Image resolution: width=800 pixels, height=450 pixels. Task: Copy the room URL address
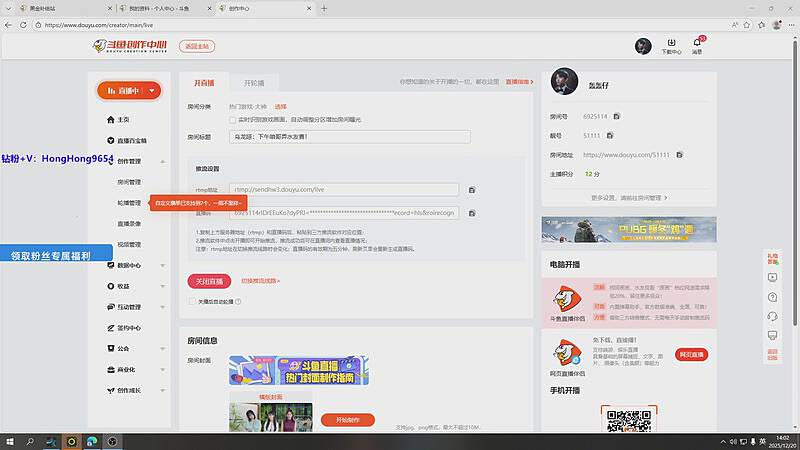pyautogui.click(x=680, y=155)
